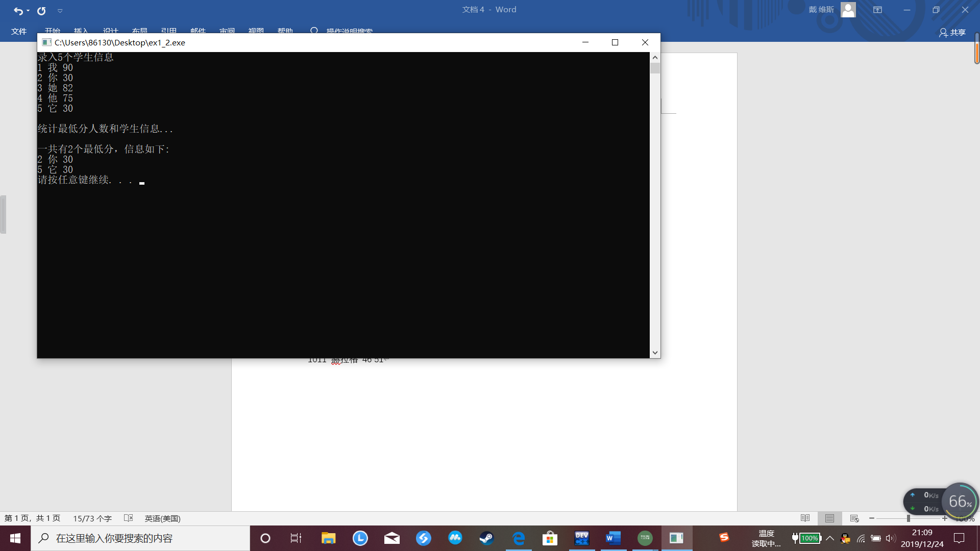
Task: Expand Customize Quick Access Toolbar dropdown
Action: click(x=60, y=10)
